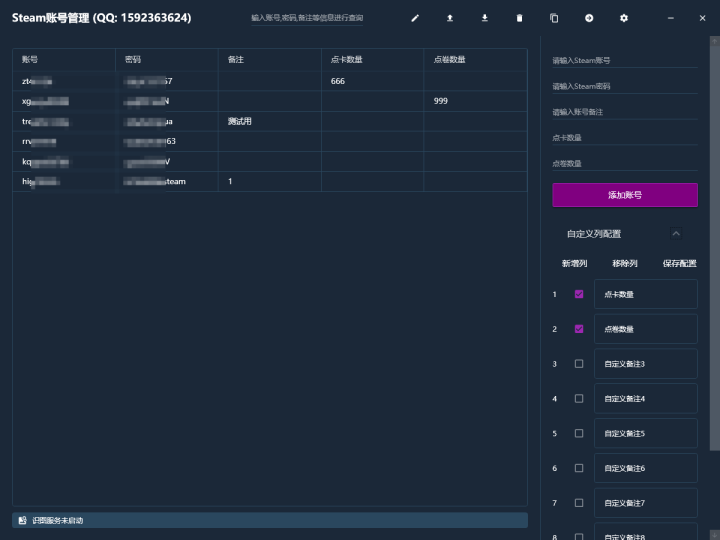Image resolution: width=720 pixels, height=540 pixels.
Task: Click the status bar icon before 识图服务未启动
Action: pyautogui.click(x=23, y=520)
